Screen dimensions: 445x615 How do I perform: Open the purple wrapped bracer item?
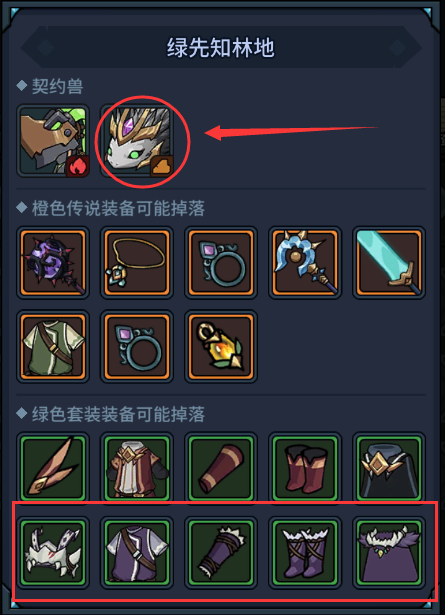coord(221,552)
